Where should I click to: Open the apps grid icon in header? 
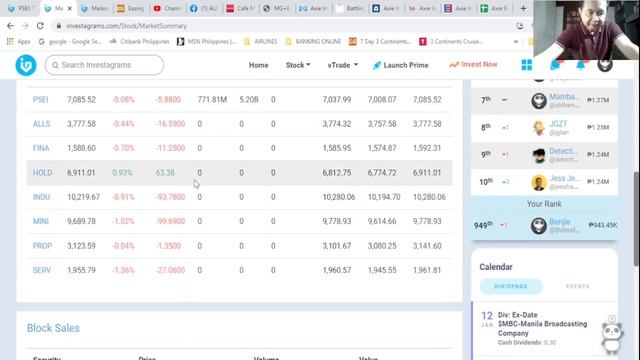coord(527,65)
